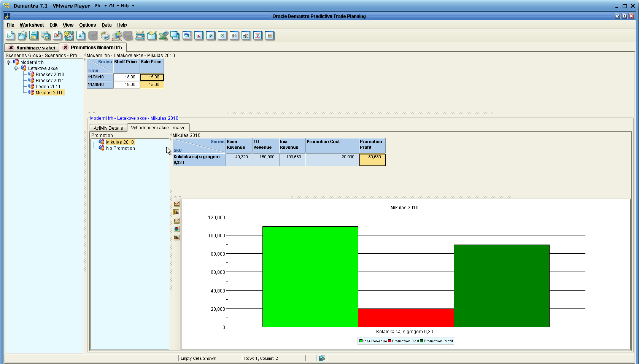Select Broskev 2010 in scenario tree
639x364 pixels.
pyautogui.click(x=50, y=75)
